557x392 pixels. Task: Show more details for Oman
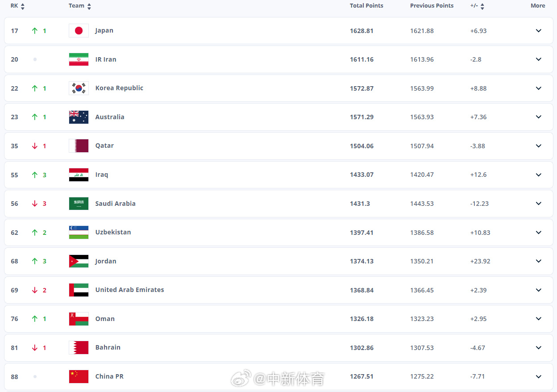pos(538,319)
